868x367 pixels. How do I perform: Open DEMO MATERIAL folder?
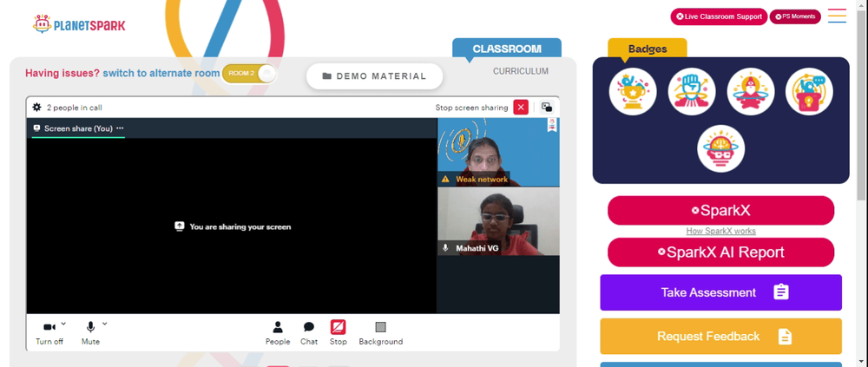[x=375, y=76]
